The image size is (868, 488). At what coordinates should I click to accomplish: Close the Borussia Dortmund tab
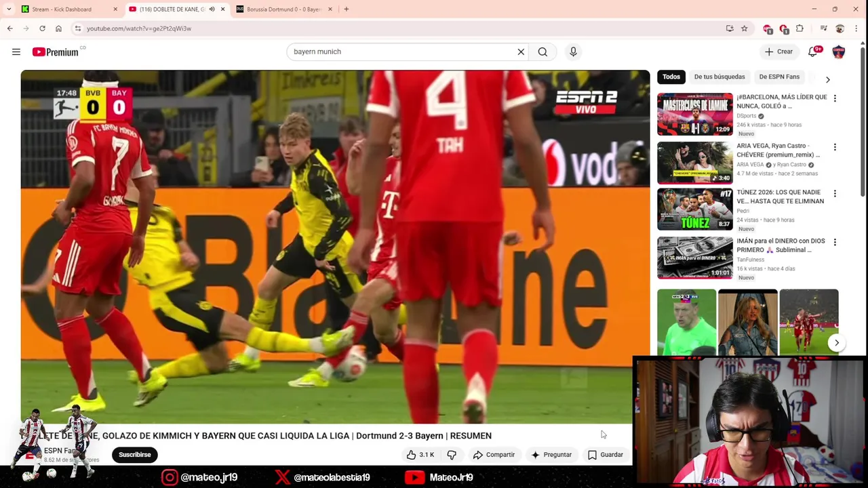click(330, 9)
